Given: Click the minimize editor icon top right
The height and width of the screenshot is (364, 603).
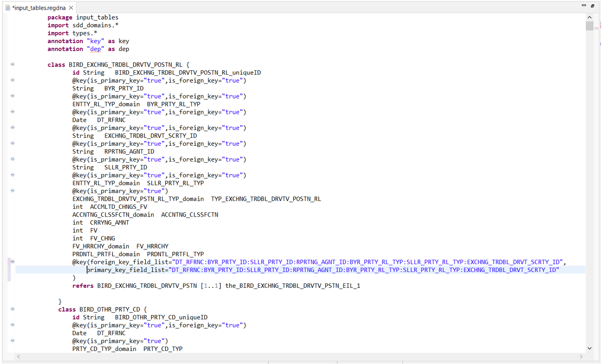Looking at the screenshot, I should pyautogui.click(x=583, y=6).
